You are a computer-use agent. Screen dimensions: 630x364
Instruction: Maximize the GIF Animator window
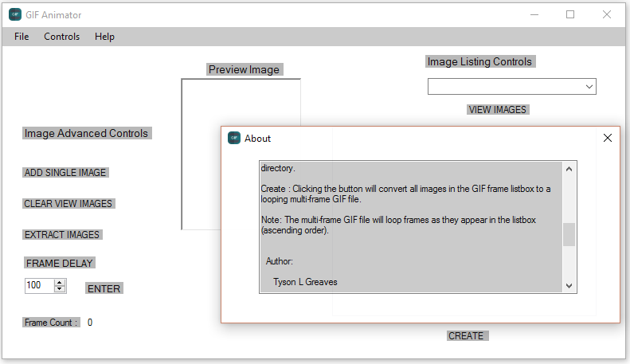tap(570, 14)
